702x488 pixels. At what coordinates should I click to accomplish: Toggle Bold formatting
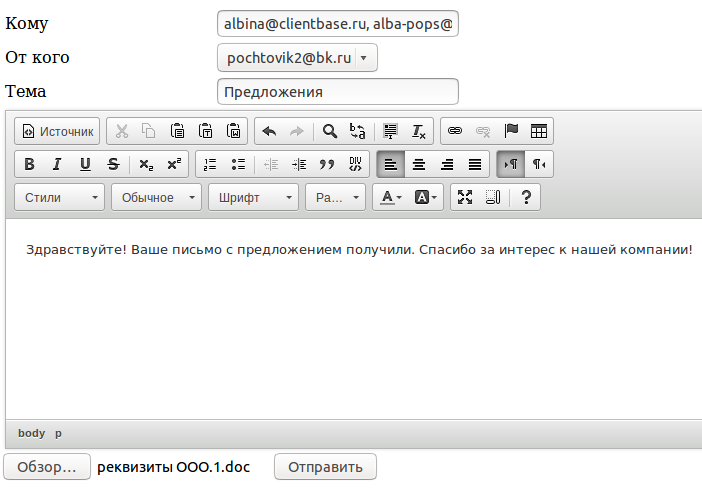click(29, 164)
